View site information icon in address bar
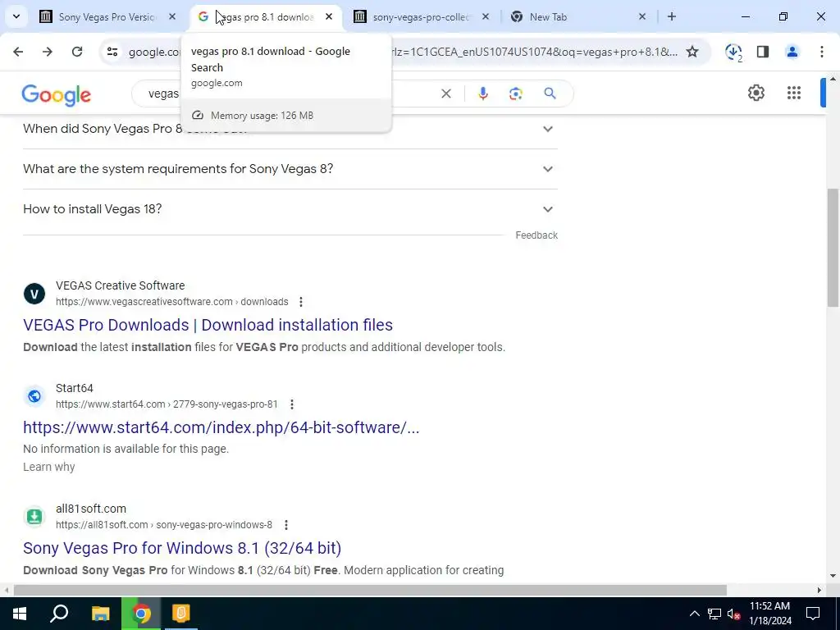The height and width of the screenshot is (630, 840). tap(112, 52)
